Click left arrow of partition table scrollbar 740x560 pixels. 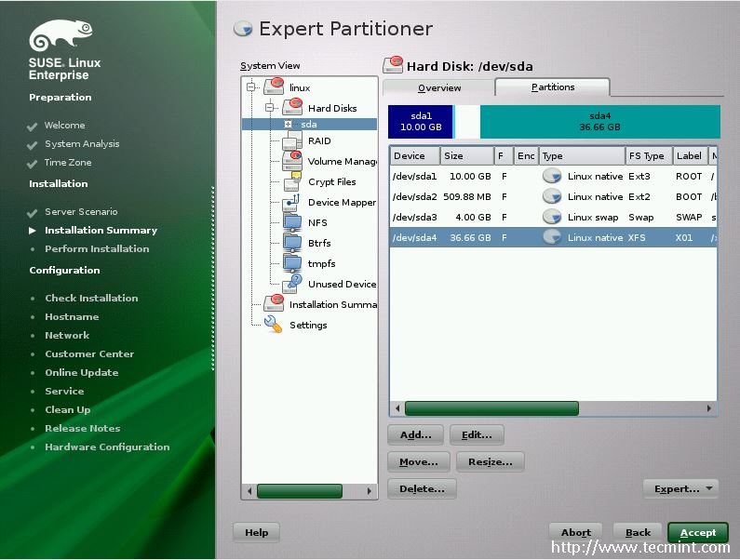(x=397, y=408)
